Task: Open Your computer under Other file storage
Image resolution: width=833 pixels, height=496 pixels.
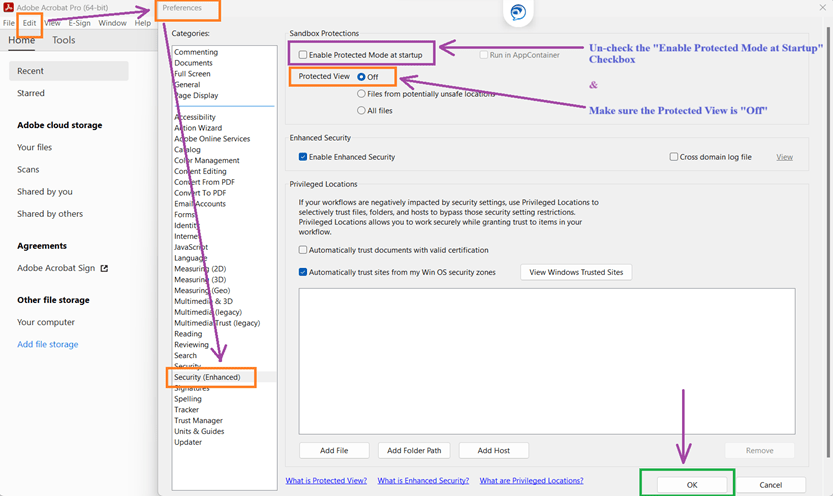Action: click(46, 322)
